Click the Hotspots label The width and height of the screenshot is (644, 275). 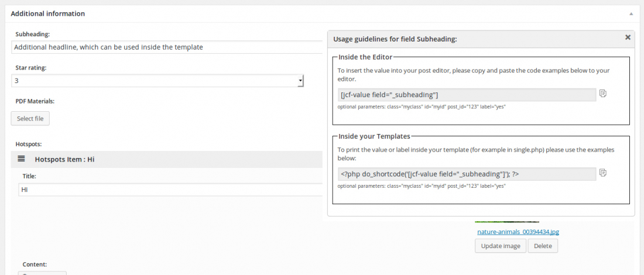[x=29, y=144]
